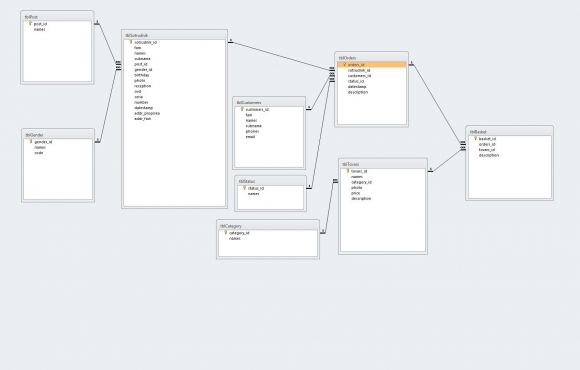
Task: Select the tblCategory table title
Action: [268, 226]
